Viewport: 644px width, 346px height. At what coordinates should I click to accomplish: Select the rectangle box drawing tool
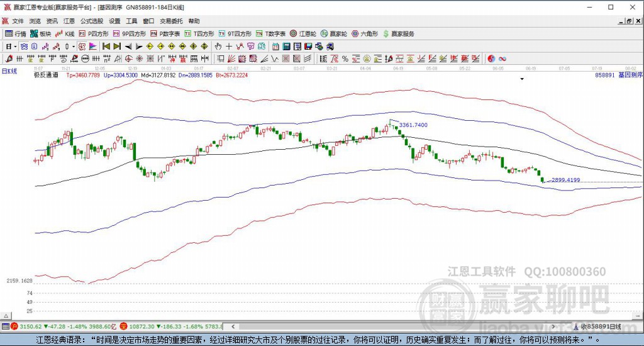[221, 59]
